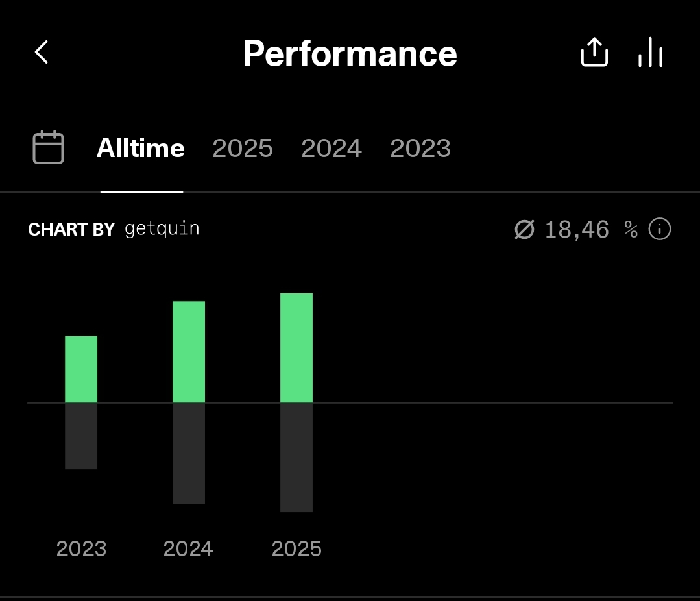Image resolution: width=700 pixels, height=601 pixels.
Task: Switch to the 2023 tab
Action: 420,149
